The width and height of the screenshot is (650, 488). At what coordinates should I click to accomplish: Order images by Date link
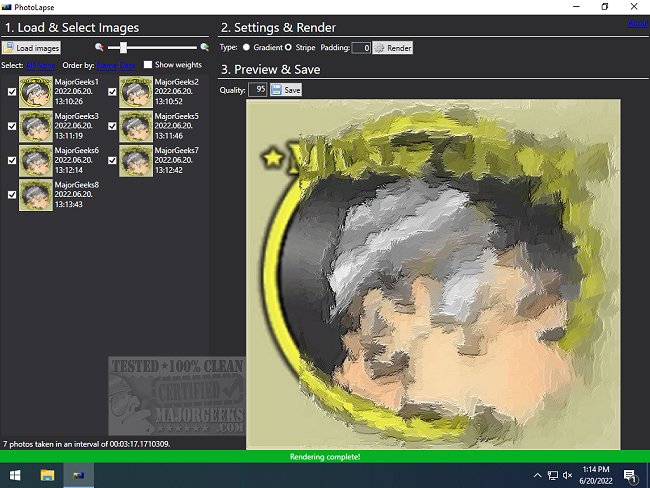click(x=127, y=66)
